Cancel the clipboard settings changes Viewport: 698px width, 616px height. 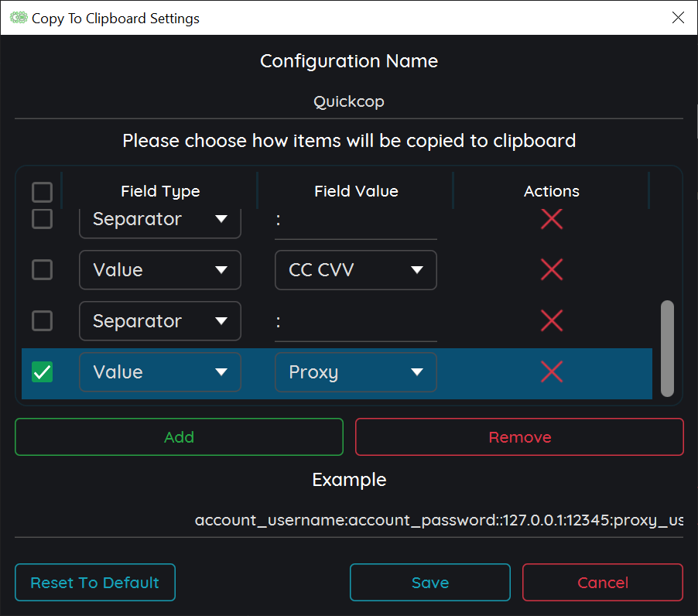[602, 582]
